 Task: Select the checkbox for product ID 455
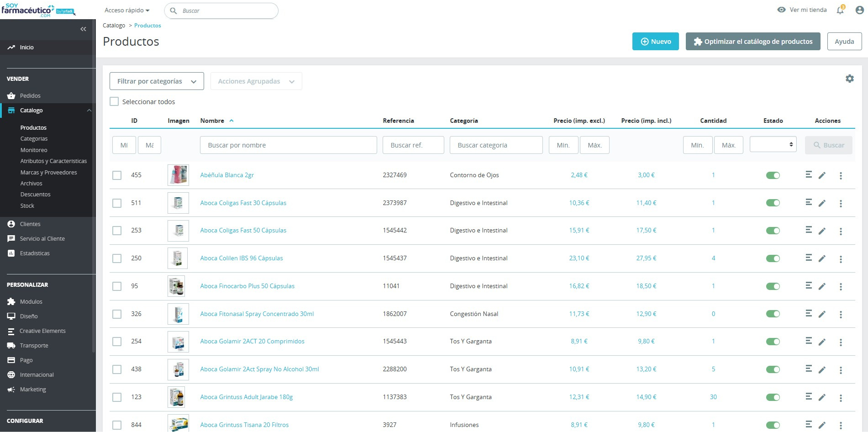tap(117, 175)
